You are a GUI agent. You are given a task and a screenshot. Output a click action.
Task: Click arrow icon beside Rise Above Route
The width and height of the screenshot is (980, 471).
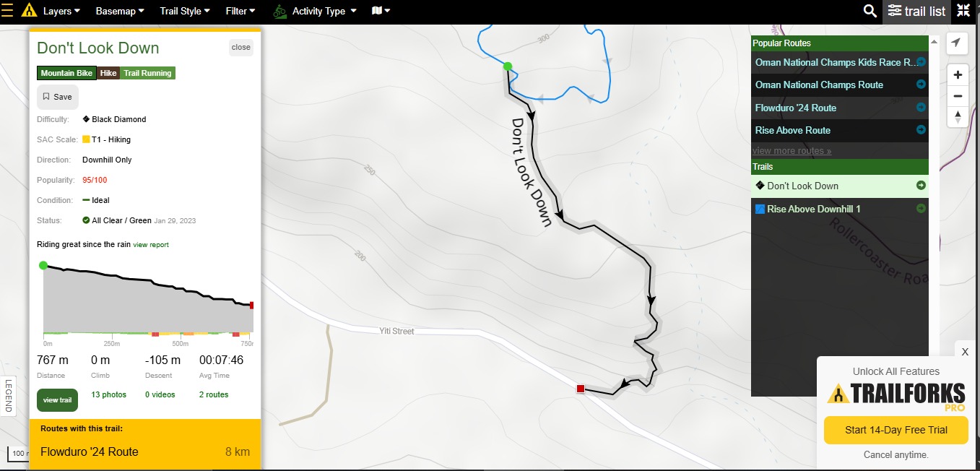pyautogui.click(x=921, y=130)
